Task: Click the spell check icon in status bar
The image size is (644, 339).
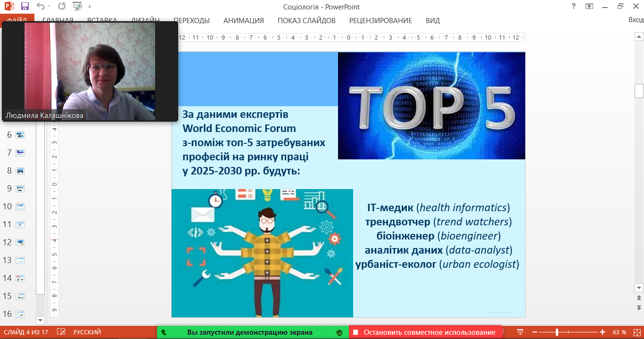Action: pyautogui.click(x=61, y=332)
